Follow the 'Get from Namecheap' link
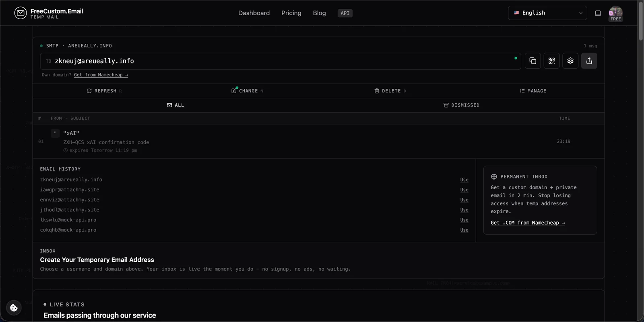Screen dimensions: 644x322 tap(101, 75)
